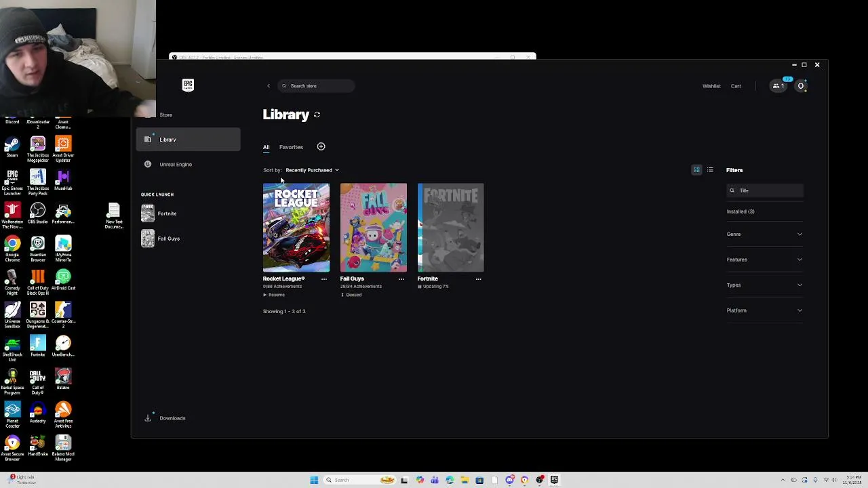Open OBS Studio desktop shortcut
Image resolution: width=868 pixels, height=488 pixels.
tap(37, 213)
